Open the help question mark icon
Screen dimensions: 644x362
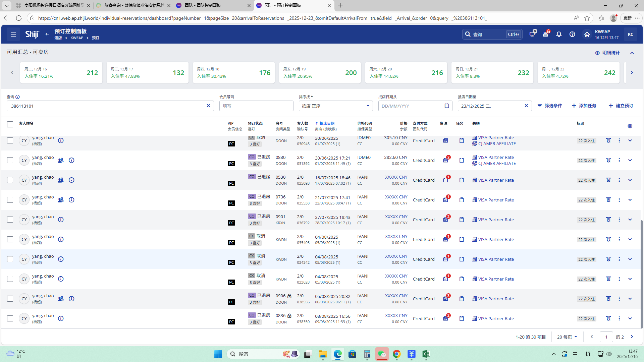[572, 34]
